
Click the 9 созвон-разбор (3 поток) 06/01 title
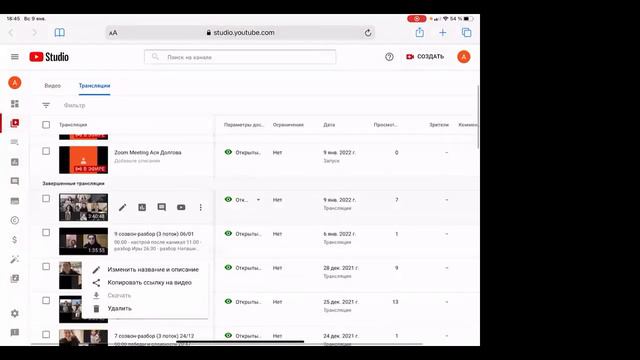pos(154,234)
